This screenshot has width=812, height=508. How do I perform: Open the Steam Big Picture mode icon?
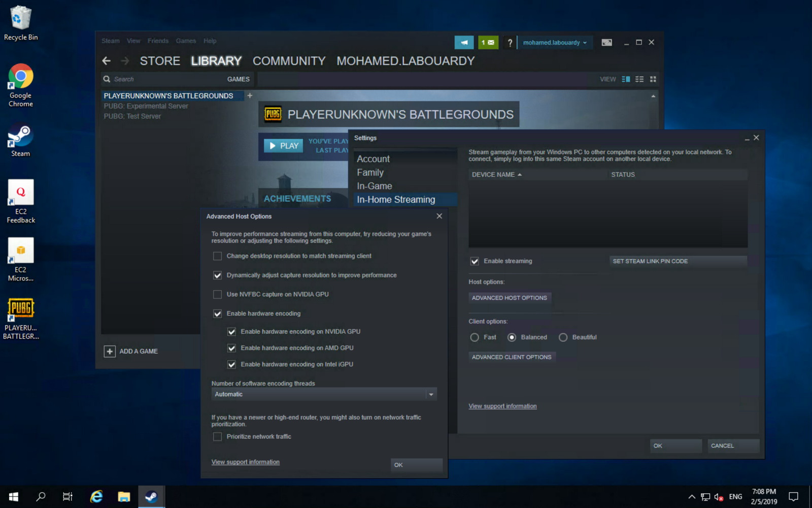click(606, 43)
